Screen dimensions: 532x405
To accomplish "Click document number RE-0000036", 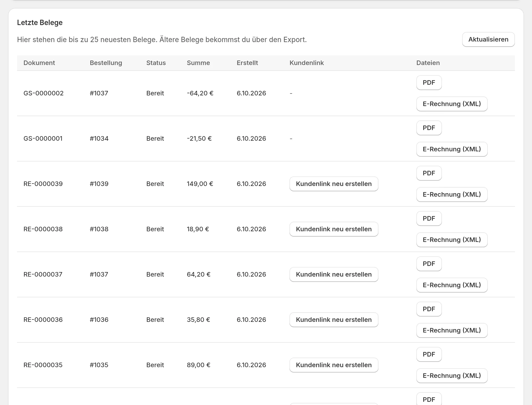I will (43, 320).
